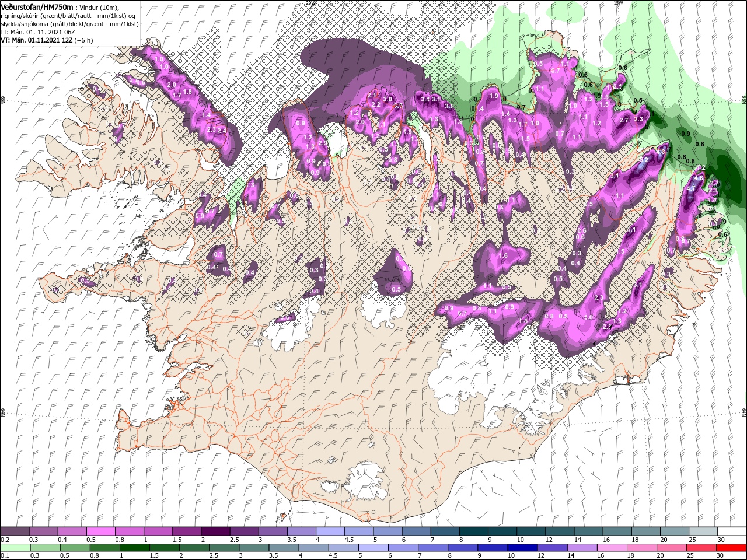Image resolution: width=747 pixels, height=560 pixels.
Task: Select the upper-row swatch labeled 3.5
Action: pos(301,531)
